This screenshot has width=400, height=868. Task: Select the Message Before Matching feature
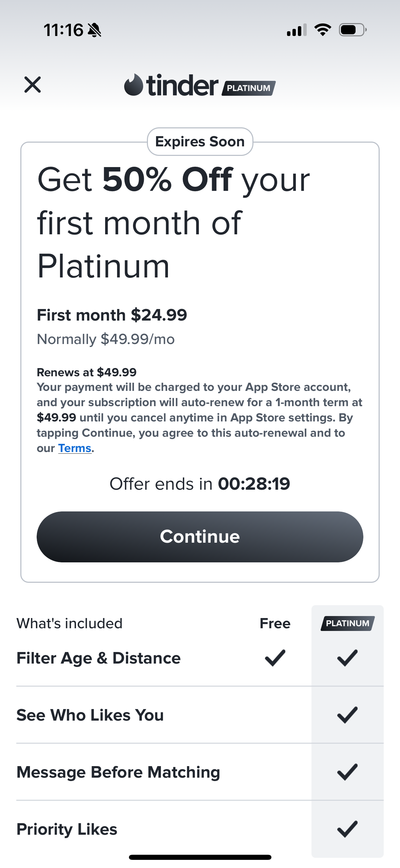coord(118,772)
